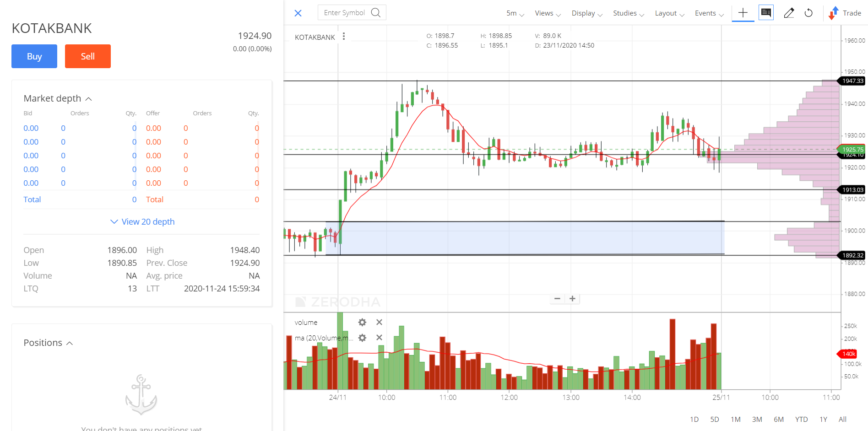Viewport: 868px width, 431px height.
Task: Click the 25/11 date axis label
Action: [x=721, y=398]
